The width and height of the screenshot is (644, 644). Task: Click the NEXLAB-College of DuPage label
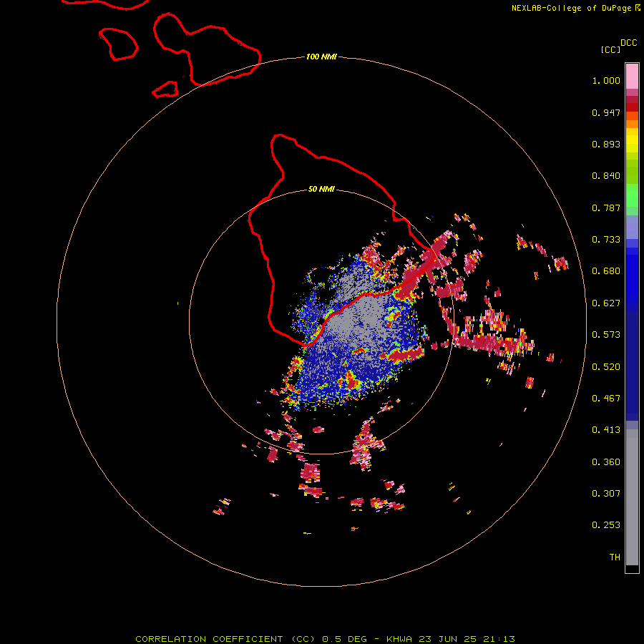coord(571,8)
